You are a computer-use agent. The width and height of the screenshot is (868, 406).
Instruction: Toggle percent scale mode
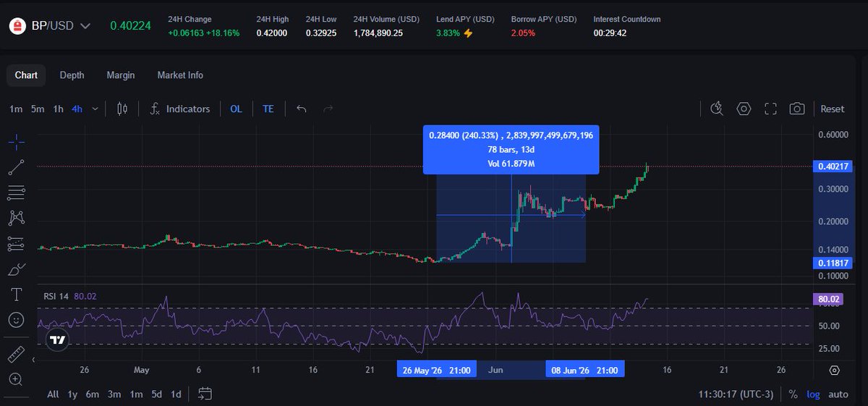(793, 394)
